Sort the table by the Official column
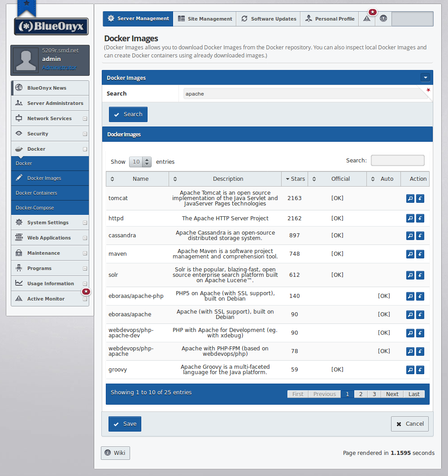Viewport: 448px width, 476px height. (337, 179)
